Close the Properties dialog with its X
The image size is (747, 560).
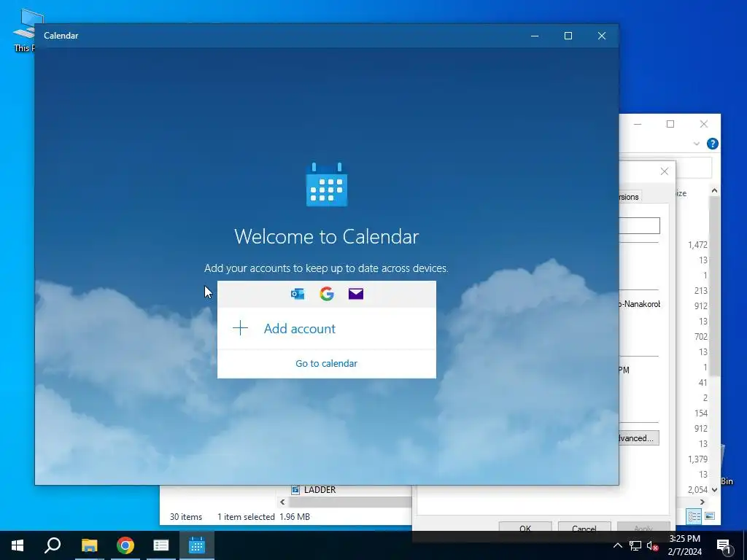coord(664,171)
